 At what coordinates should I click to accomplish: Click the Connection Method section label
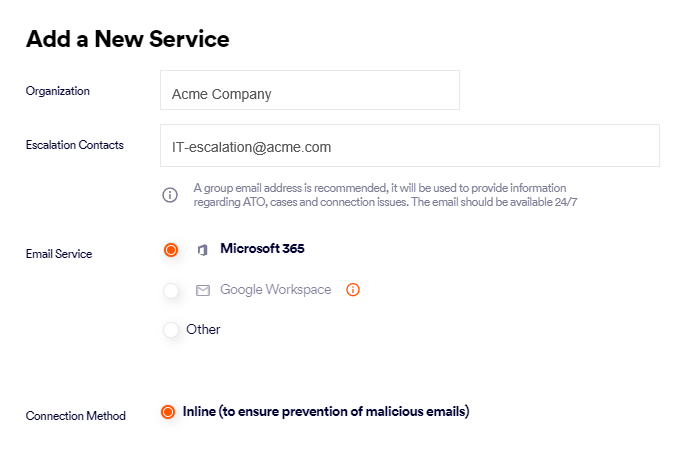tap(76, 416)
